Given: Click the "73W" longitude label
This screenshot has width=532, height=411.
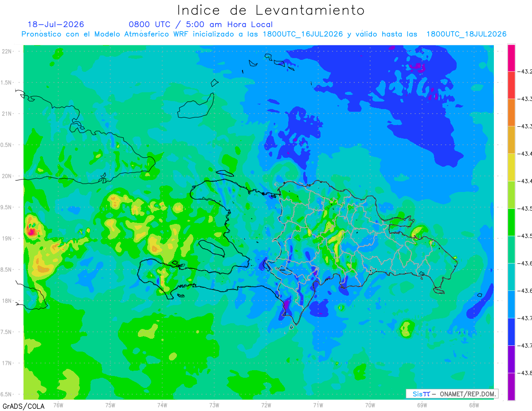Looking at the screenshot, I should point(214,405).
